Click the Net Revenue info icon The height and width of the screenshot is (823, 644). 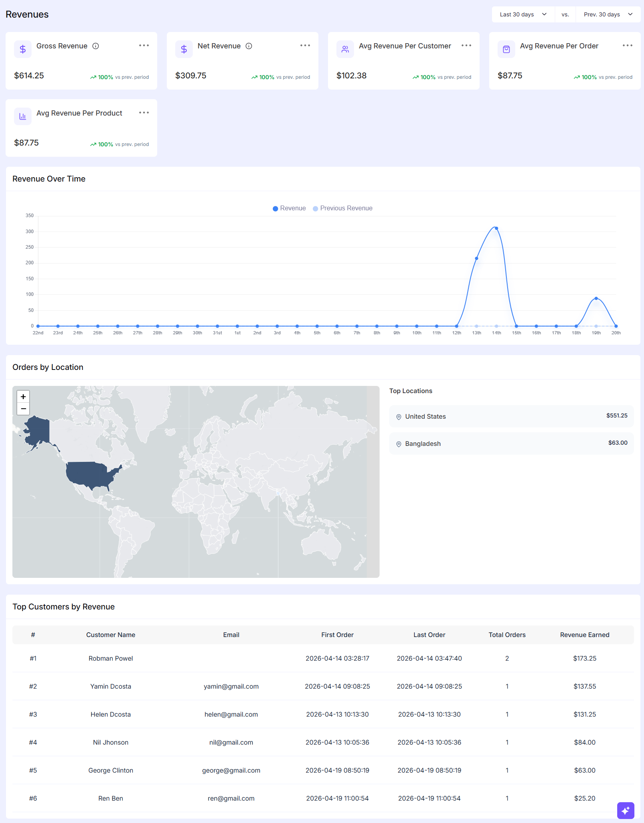pyautogui.click(x=249, y=46)
